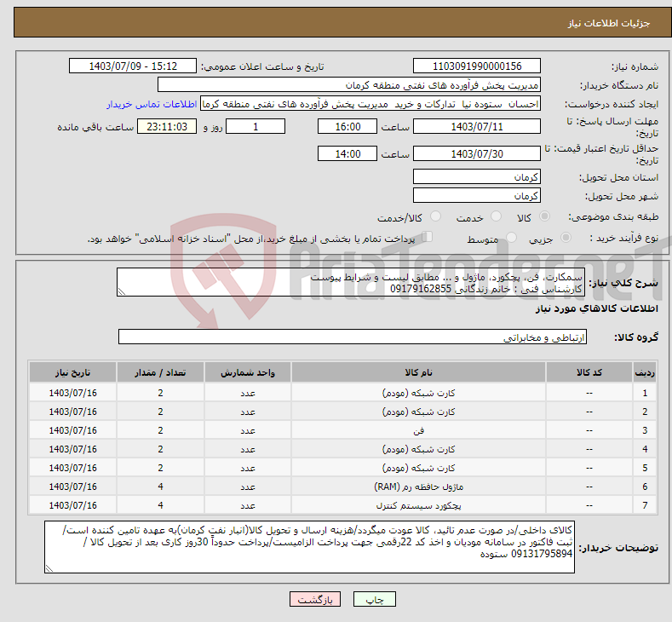Click the quantity 4 in پچکورد row
672x622 pixels.
(x=160, y=505)
